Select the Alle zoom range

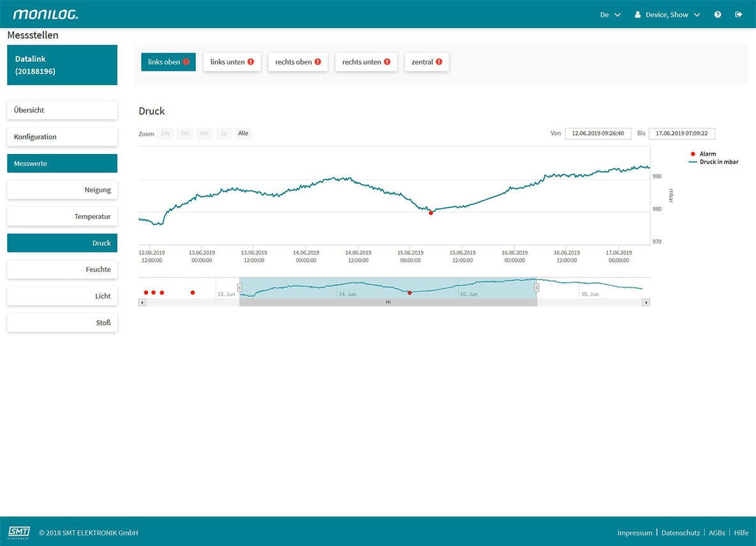point(243,133)
